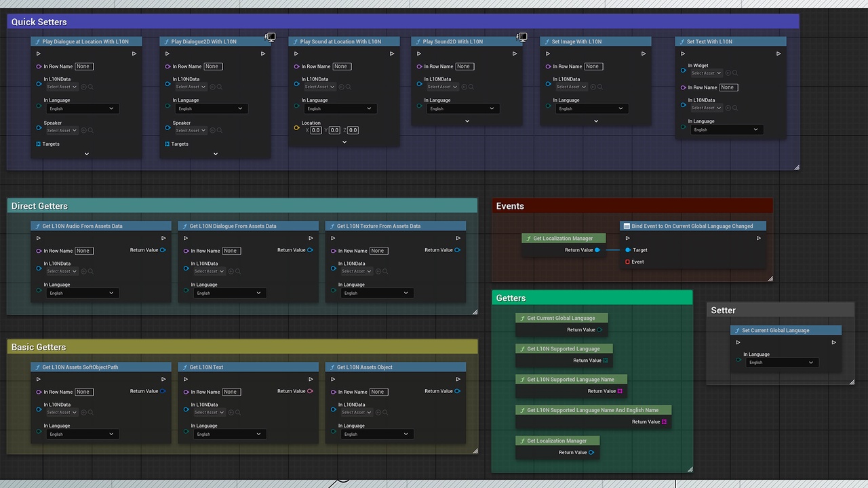Click output exec pin of Set Current Global Language
868x488 pixels.
tap(833, 342)
